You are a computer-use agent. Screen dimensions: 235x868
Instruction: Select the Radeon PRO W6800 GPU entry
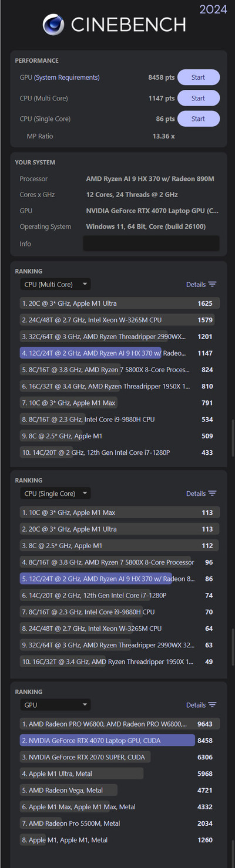point(120,724)
